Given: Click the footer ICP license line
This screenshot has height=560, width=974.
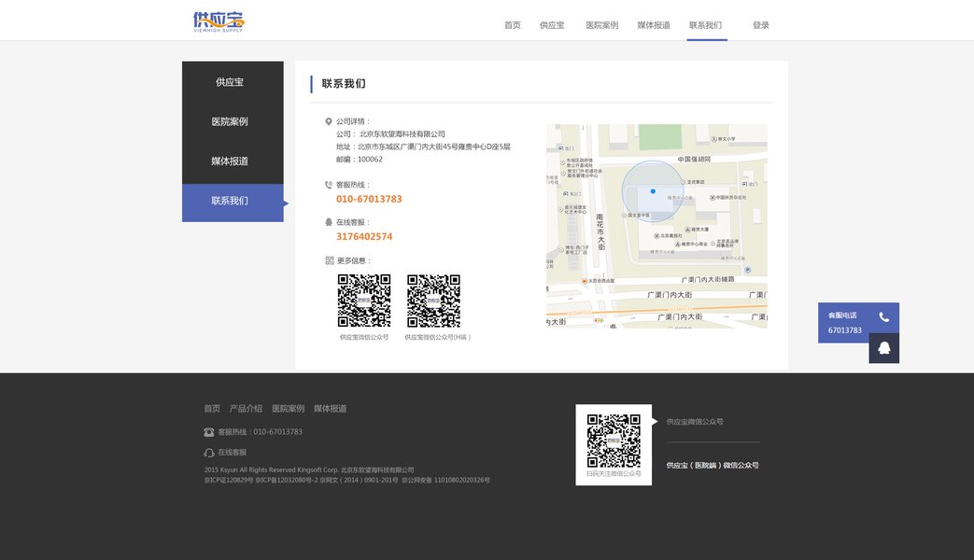Looking at the screenshot, I should coord(346,480).
